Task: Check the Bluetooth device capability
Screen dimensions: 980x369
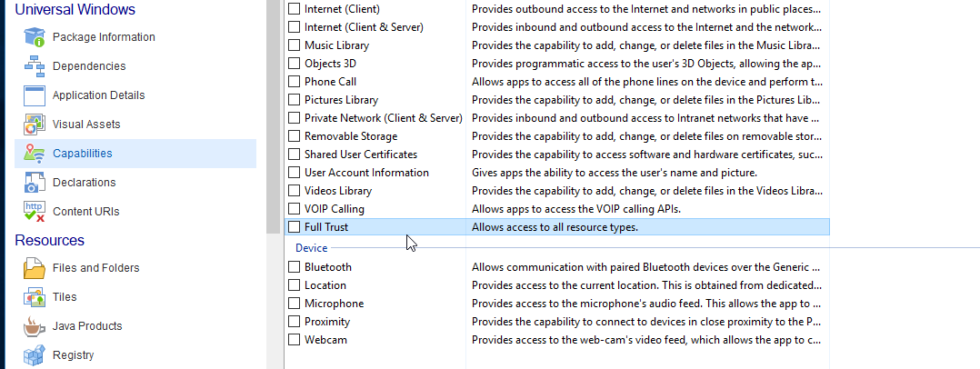Action: pos(294,267)
